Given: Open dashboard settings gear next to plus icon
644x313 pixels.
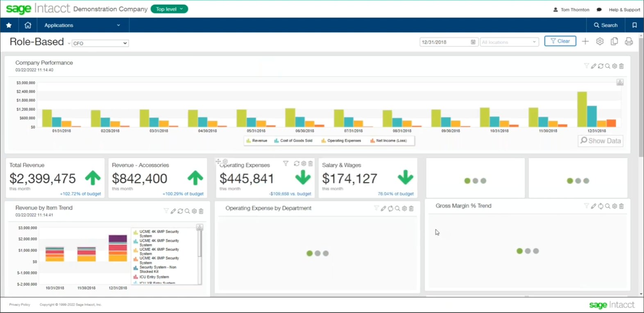Looking at the screenshot, I should coord(600,41).
